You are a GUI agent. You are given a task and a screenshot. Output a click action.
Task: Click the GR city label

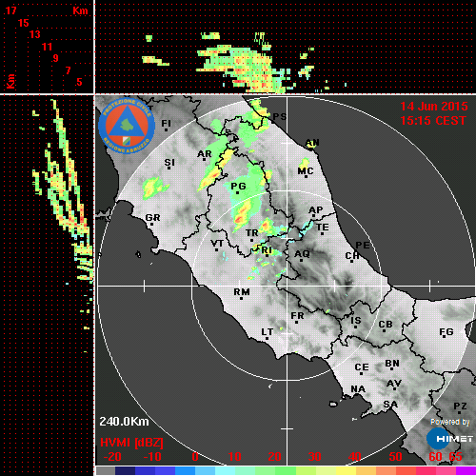152,218
